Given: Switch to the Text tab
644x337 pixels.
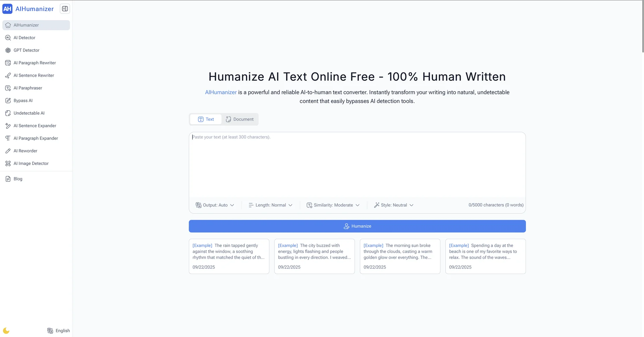Looking at the screenshot, I should [206, 119].
